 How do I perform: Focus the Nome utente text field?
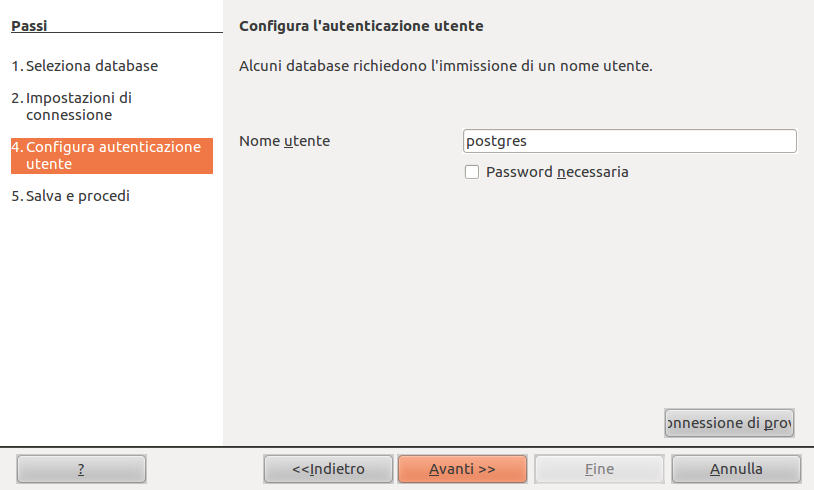[630, 141]
